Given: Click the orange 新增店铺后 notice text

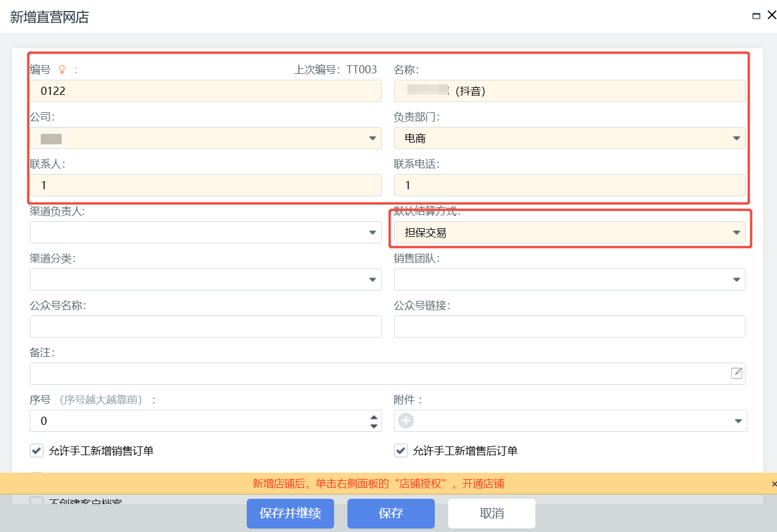Looking at the screenshot, I should coord(378,484).
